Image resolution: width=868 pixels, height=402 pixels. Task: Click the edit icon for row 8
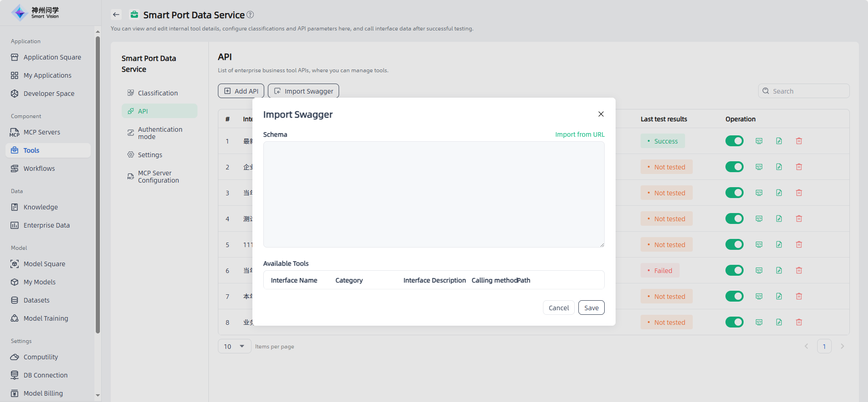(x=779, y=322)
